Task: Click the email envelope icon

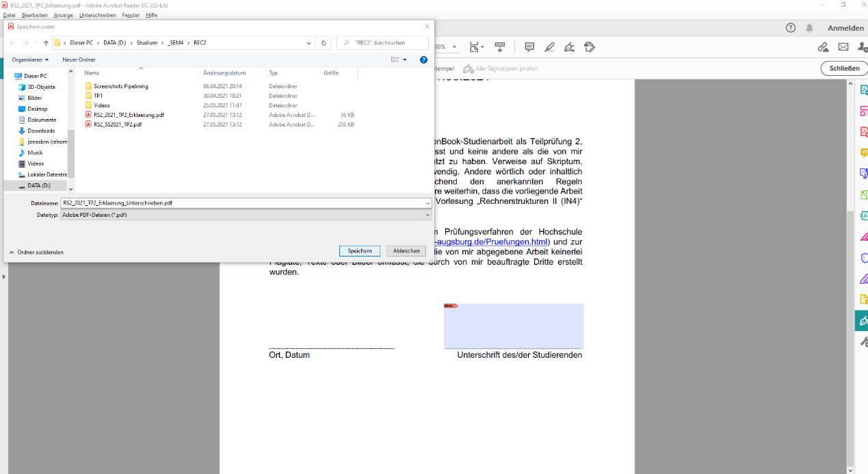Action: pyautogui.click(x=843, y=47)
